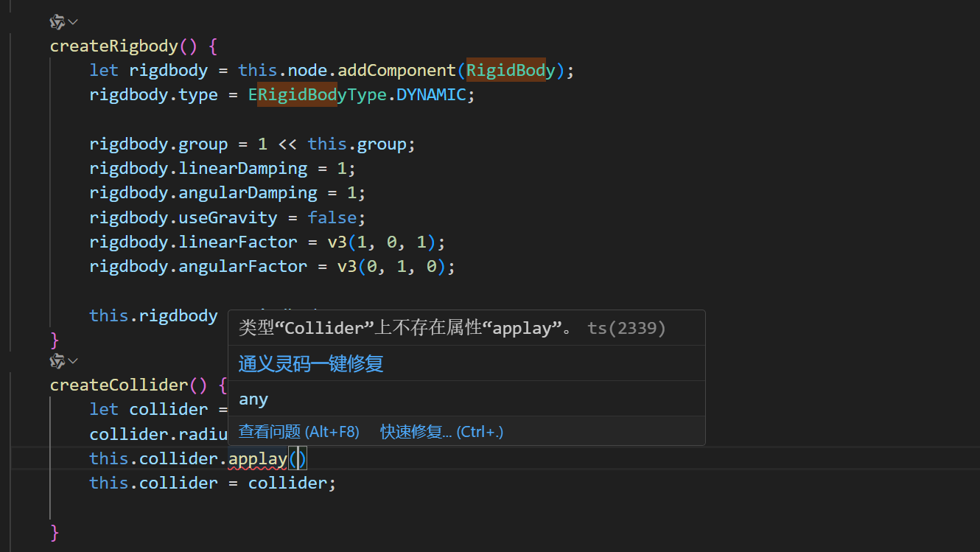This screenshot has height=552, width=980.
Task: Click the 通义灵码一键修复 link
Action: tap(311, 363)
